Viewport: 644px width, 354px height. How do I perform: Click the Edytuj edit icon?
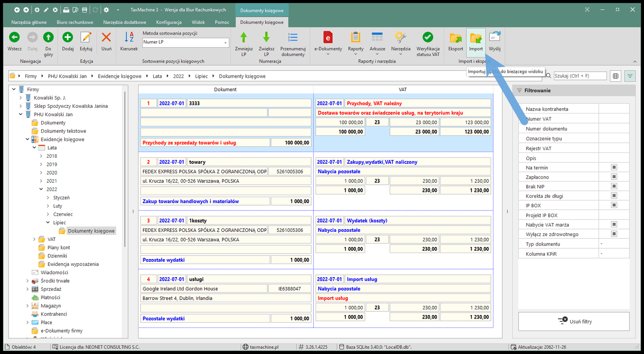86,38
